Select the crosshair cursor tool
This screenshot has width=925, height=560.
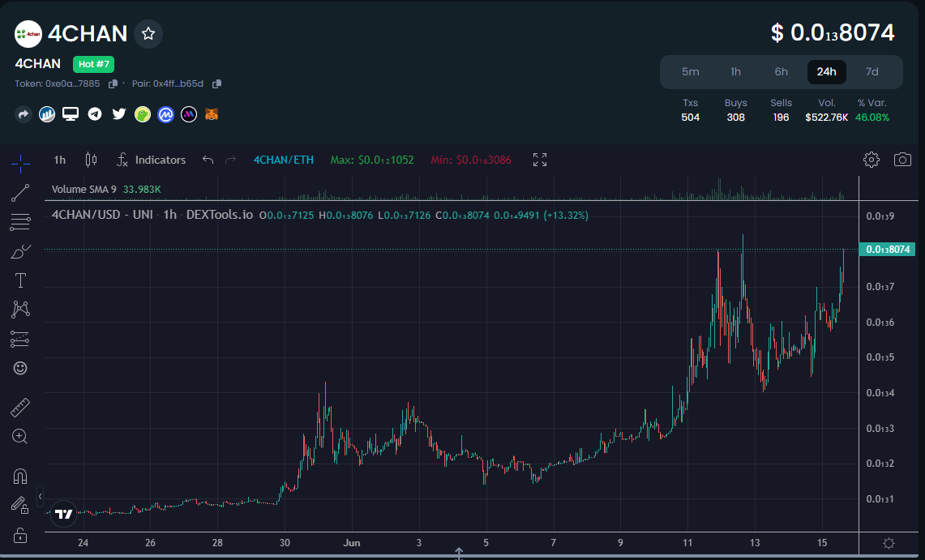20,163
